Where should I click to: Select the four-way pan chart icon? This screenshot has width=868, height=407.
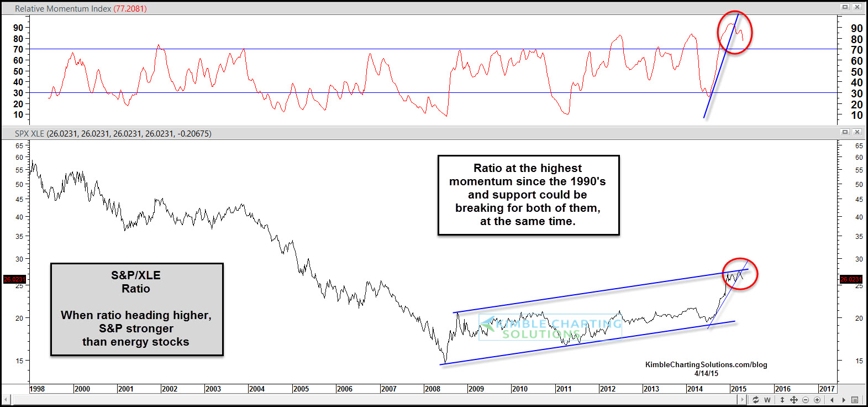point(794,400)
